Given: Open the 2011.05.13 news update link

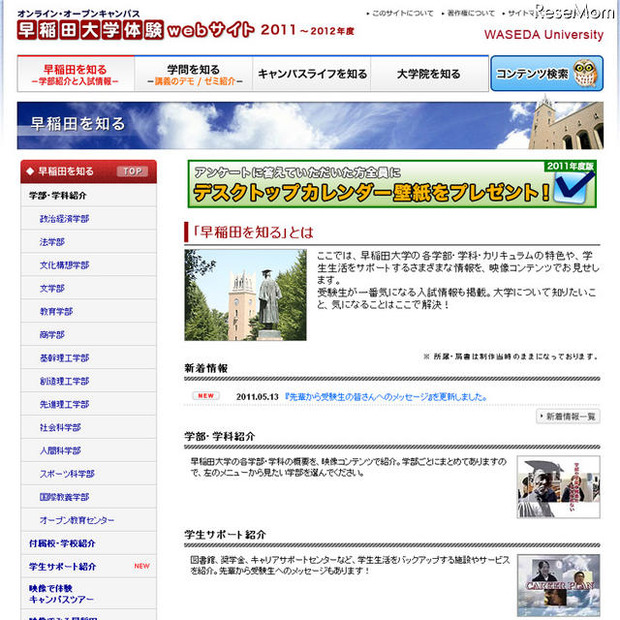Looking at the screenshot, I should [x=386, y=397].
